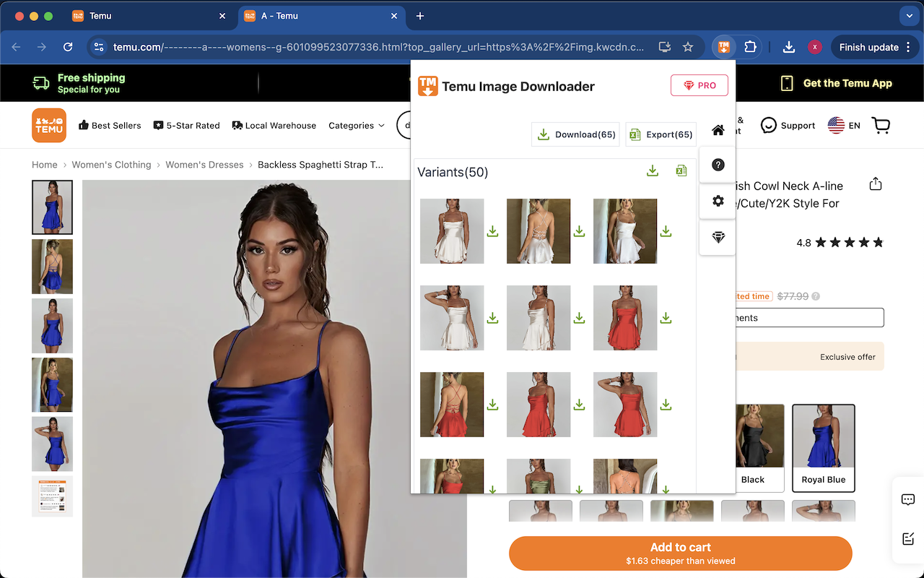The image size is (924, 578).
Task: Open the Chrome profile avatar
Action: [x=815, y=47]
